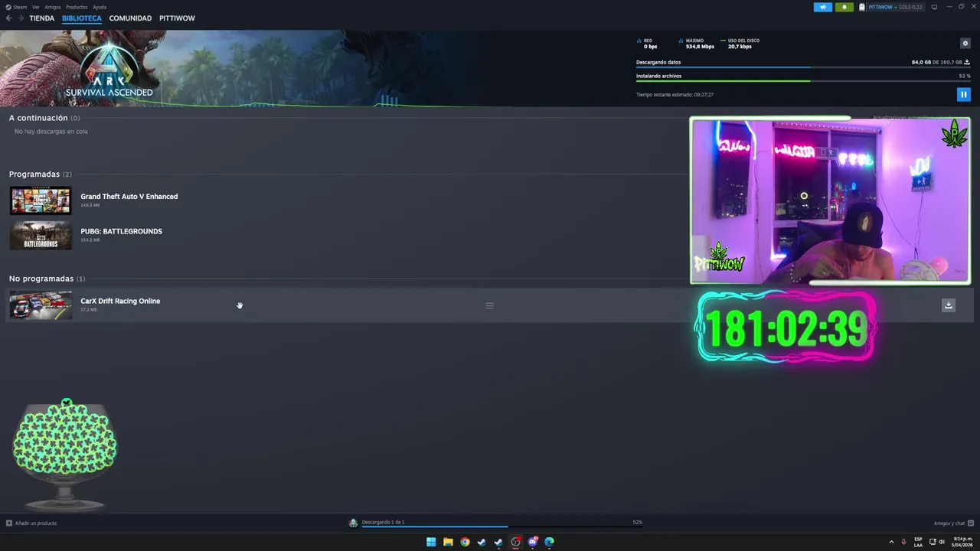This screenshot has height=551, width=980.
Task: Click the Descargando datos progress bar
Action: point(803,67)
